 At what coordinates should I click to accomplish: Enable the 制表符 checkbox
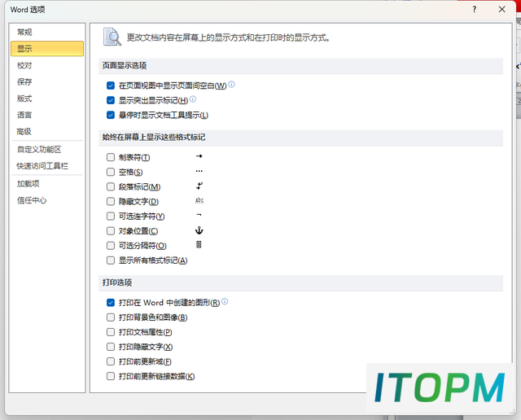(111, 157)
